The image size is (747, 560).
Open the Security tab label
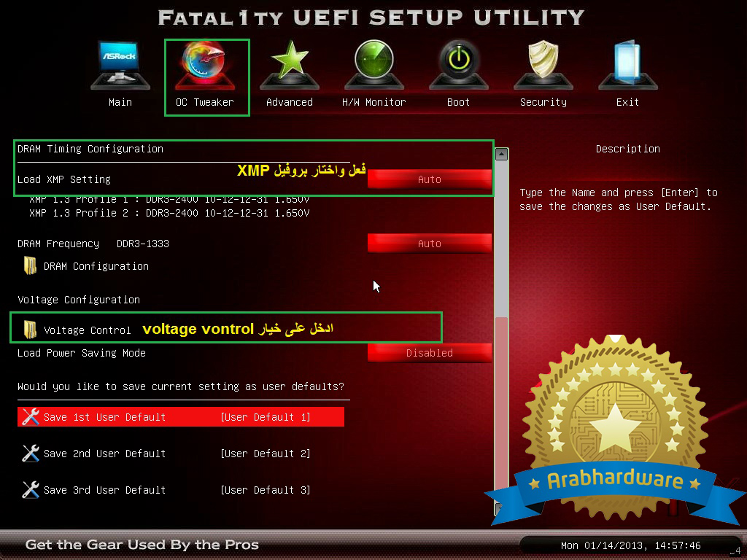543,102
